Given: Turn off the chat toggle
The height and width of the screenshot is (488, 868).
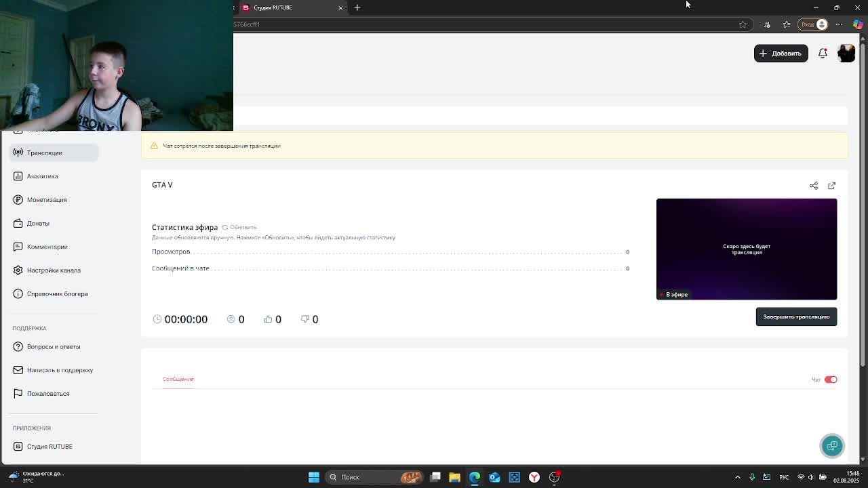Looking at the screenshot, I should pyautogui.click(x=831, y=380).
